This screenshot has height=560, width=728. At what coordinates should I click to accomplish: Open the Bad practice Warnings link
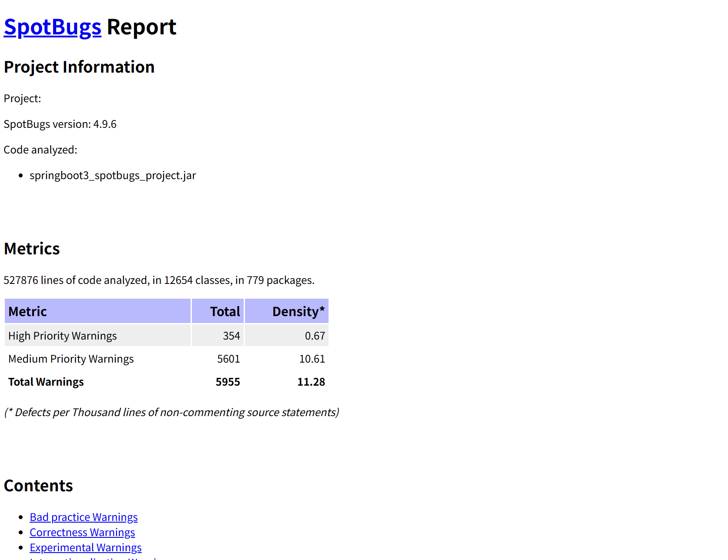click(84, 517)
